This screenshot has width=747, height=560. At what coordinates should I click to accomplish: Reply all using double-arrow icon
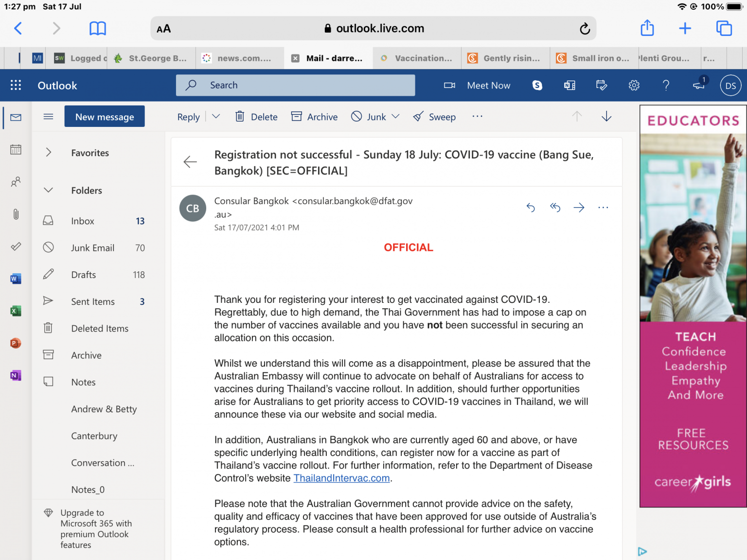point(555,208)
